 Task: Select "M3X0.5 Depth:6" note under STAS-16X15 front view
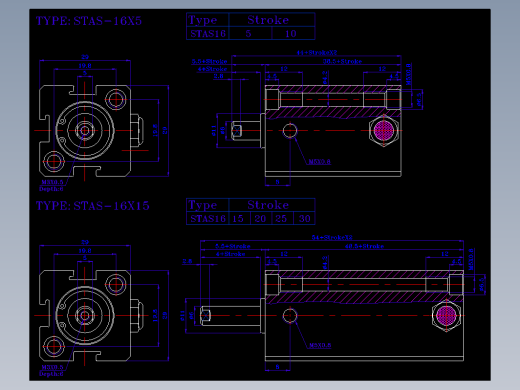pyautogui.click(x=52, y=371)
